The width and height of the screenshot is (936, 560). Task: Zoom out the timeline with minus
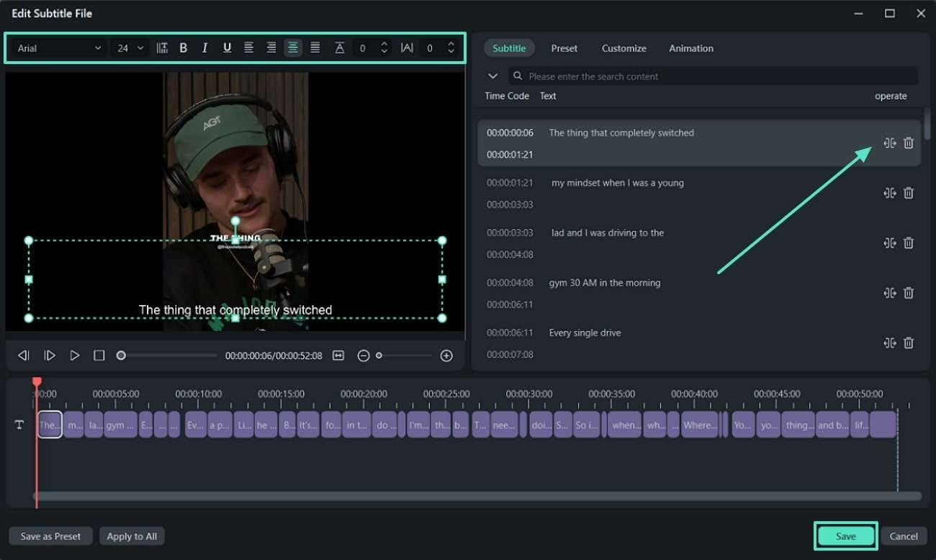364,356
